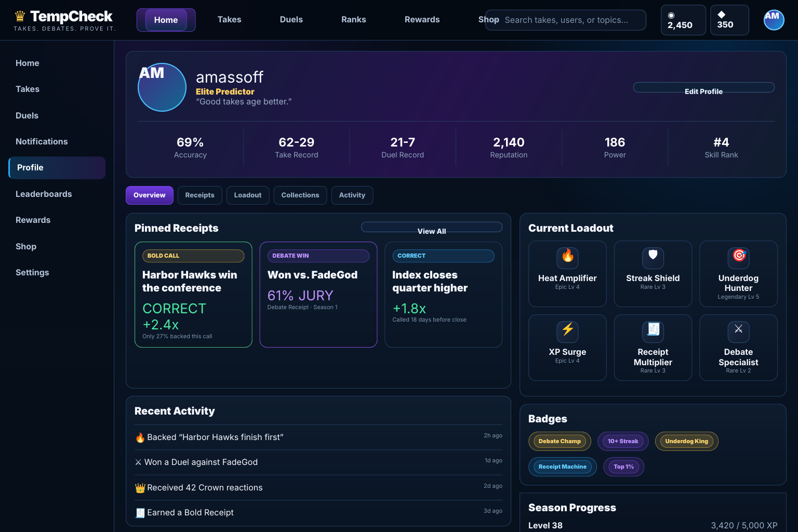798x532 pixels.
Task: Open Duels in the top navigation
Action: [291, 20]
